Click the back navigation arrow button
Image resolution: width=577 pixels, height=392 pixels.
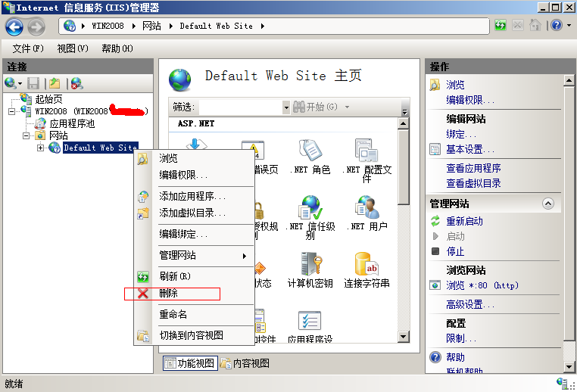pyautogui.click(x=14, y=26)
